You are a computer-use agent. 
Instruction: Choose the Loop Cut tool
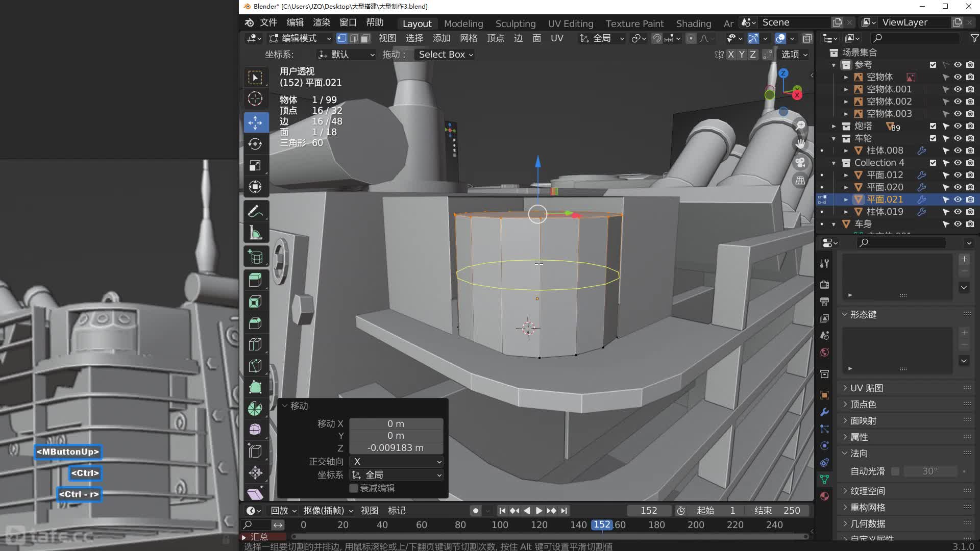(x=255, y=344)
